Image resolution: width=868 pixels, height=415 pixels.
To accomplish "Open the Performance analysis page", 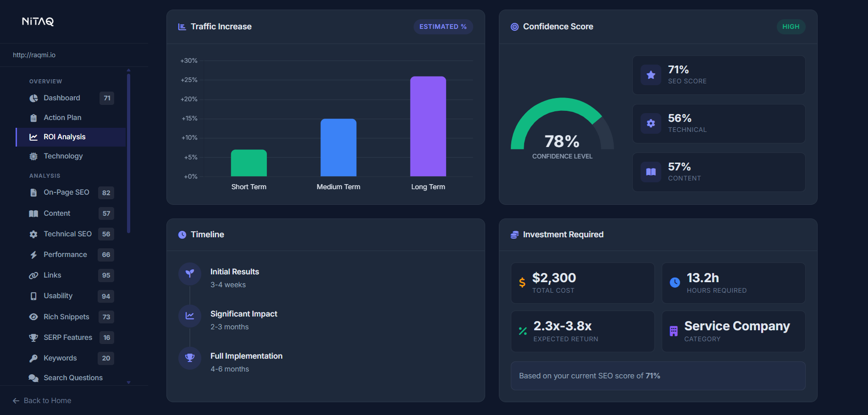I will 71,255.
